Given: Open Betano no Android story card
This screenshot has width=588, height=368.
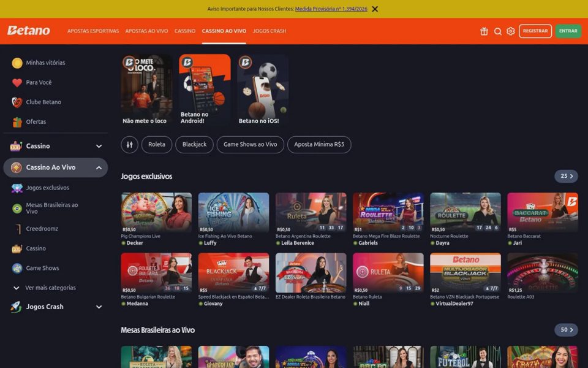Looking at the screenshot, I should coord(205,90).
